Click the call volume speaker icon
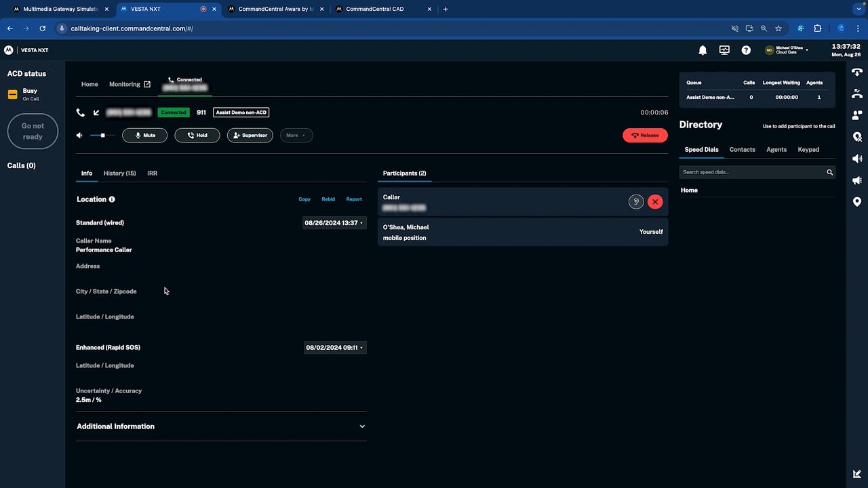Image resolution: width=868 pixels, height=488 pixels. coord(79,136)
